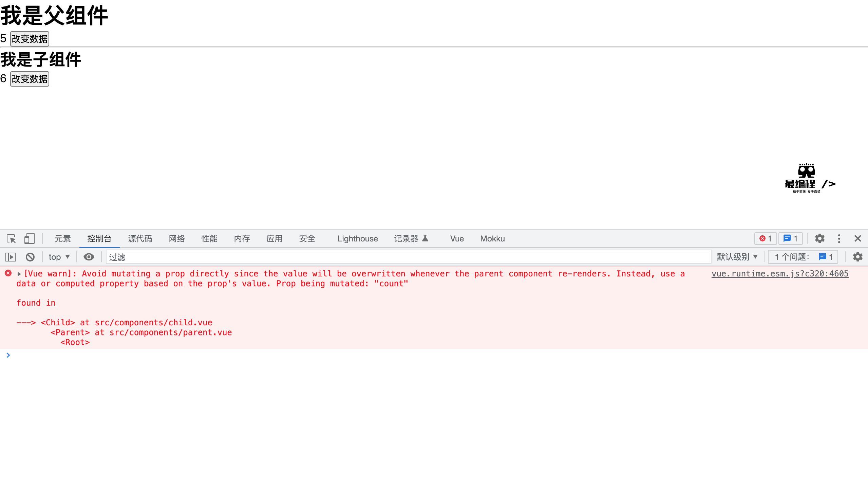This screenshot has width=868, height=489.
Task: Click parent component's 改变数据 button
Action: (30, 39)
